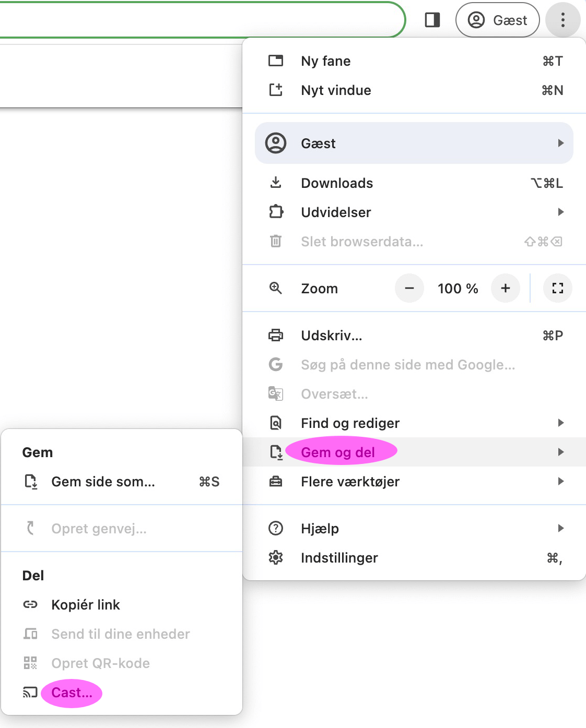
Task: Decrease zoom with the minus button
Action: [409, 288]
